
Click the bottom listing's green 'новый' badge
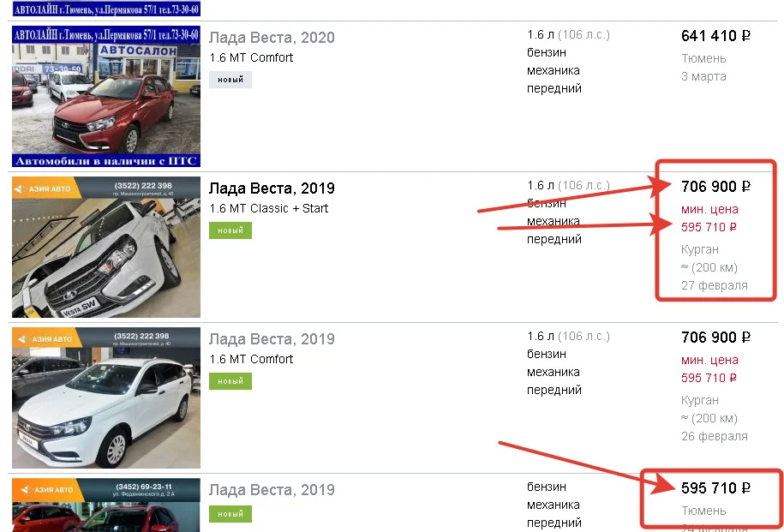click(x=230, y=514)
